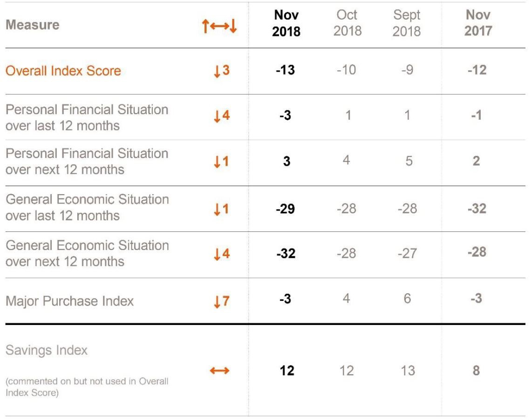Select the Sept 2018 column header
This screenshot has height=420, width=531.
coord(407,23)
